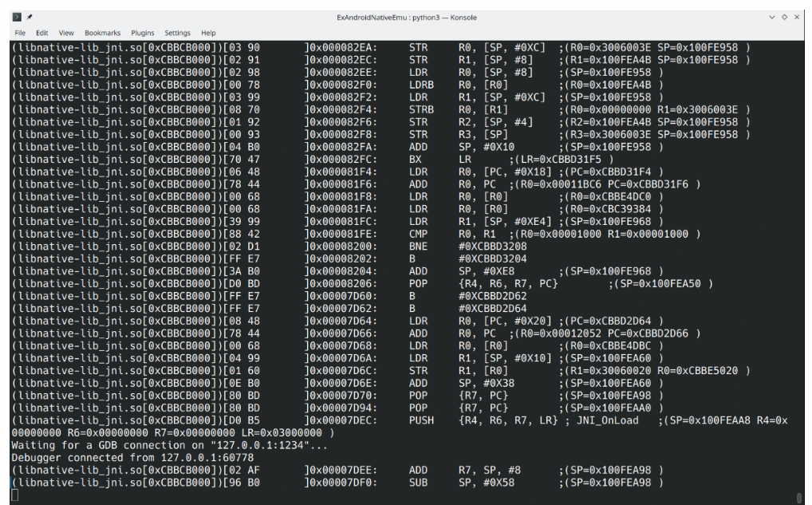This screenshot has height=505, width=812.
Task: Close the Konsole window
Action: pos(797,17)
